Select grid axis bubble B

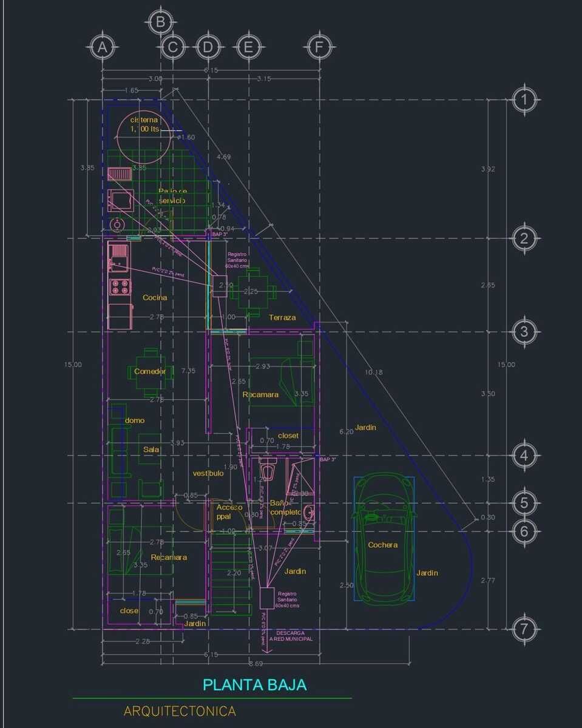coord(160,22)
